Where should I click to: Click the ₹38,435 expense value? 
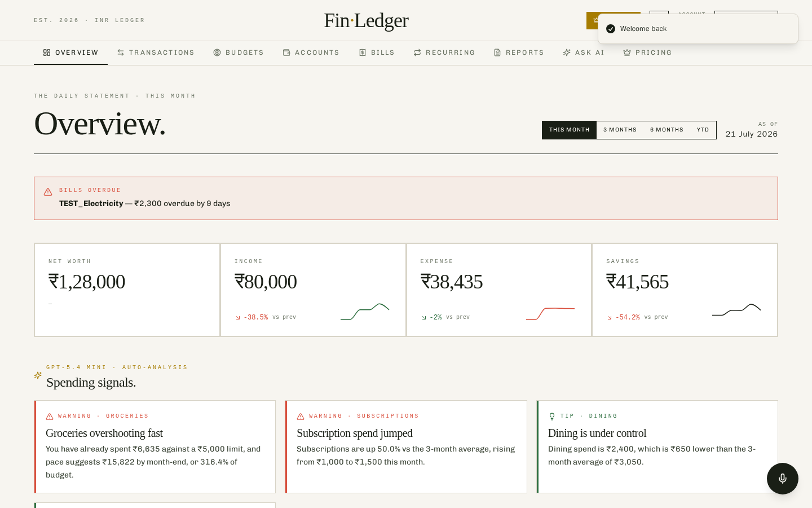452,282
